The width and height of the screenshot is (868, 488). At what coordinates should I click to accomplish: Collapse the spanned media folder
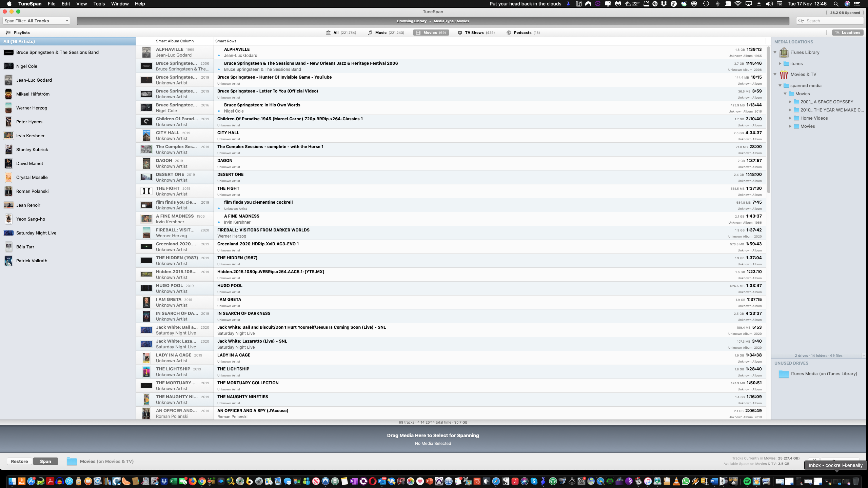tap(780, 85)
